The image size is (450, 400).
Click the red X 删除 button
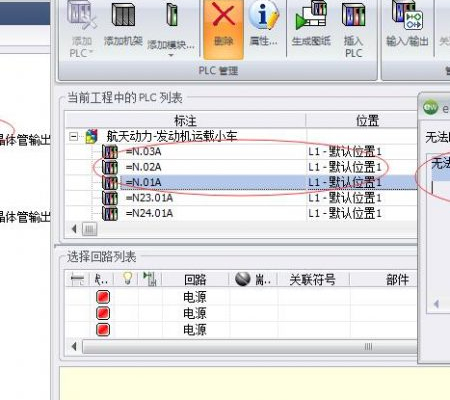(x=223, y=29)
